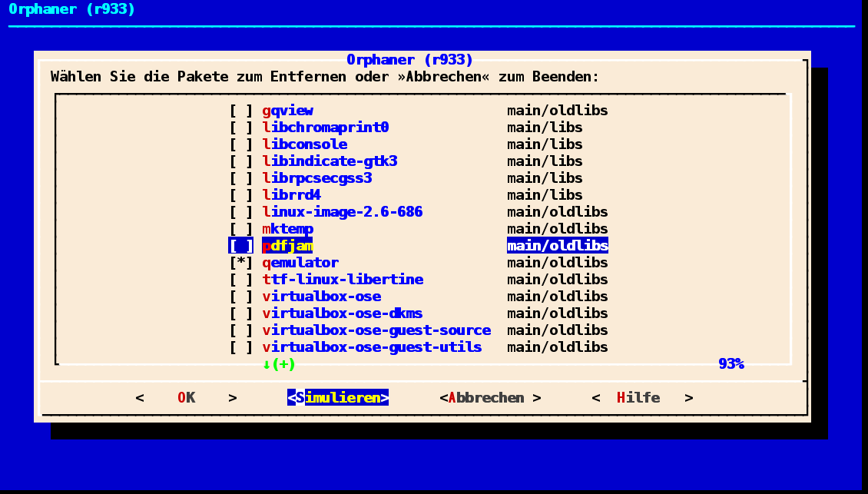Highlight the librpcsecgss3 list entry

pos(316,178)
